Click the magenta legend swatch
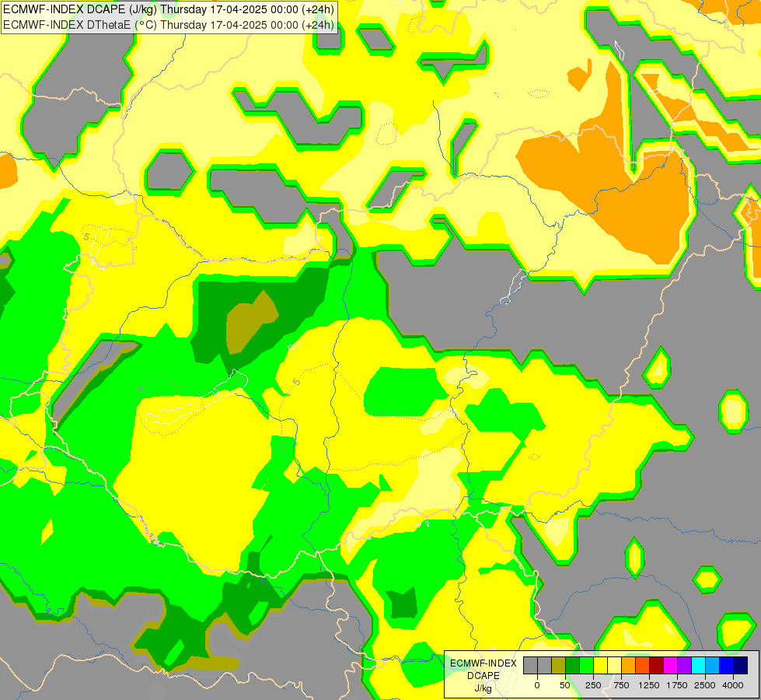Image resolution: width=761 pixels, height=700 pixels. click(x=671, y=666)
